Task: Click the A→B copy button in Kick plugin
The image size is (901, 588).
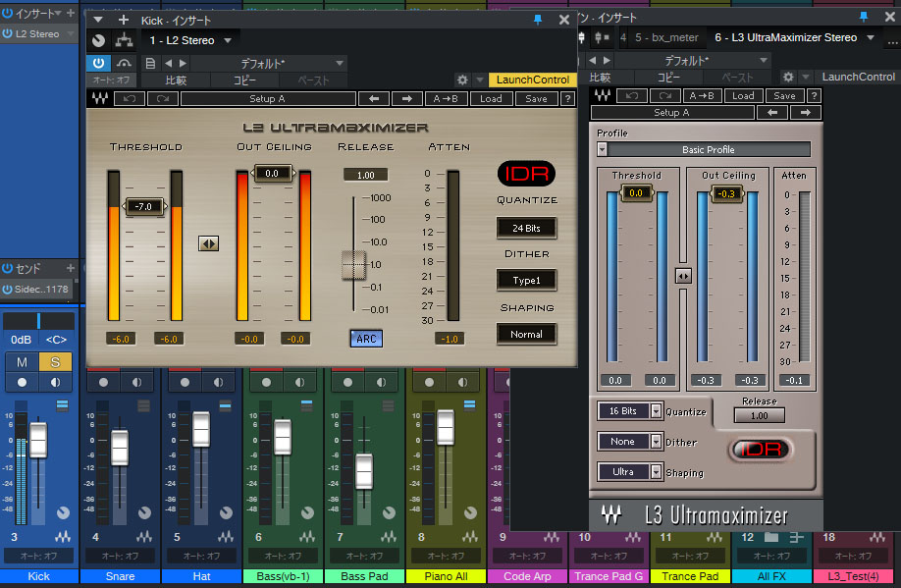Action: pos(448,98)
